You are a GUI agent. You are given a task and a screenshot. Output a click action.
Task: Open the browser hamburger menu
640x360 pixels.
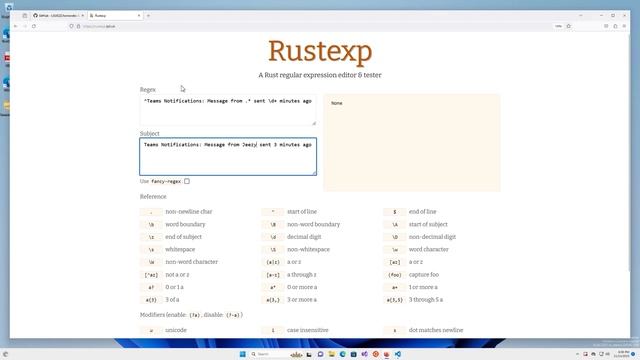624,26
